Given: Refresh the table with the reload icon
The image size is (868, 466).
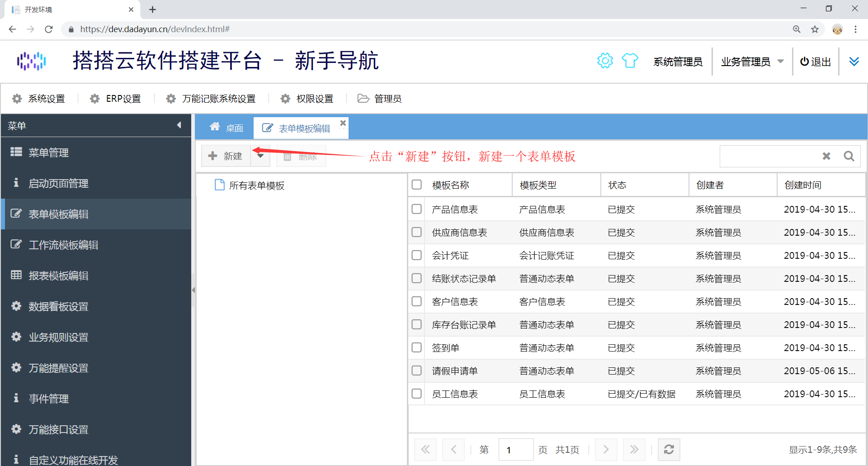Looking at the screenshot, I should [x=669, y=450].
